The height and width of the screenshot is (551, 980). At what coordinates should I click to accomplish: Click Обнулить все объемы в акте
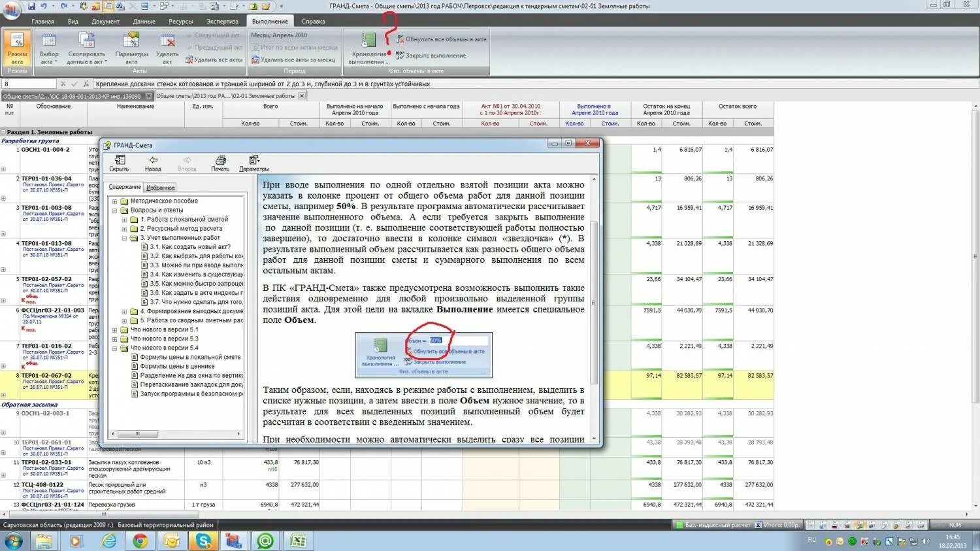click(x=441, y=39)
